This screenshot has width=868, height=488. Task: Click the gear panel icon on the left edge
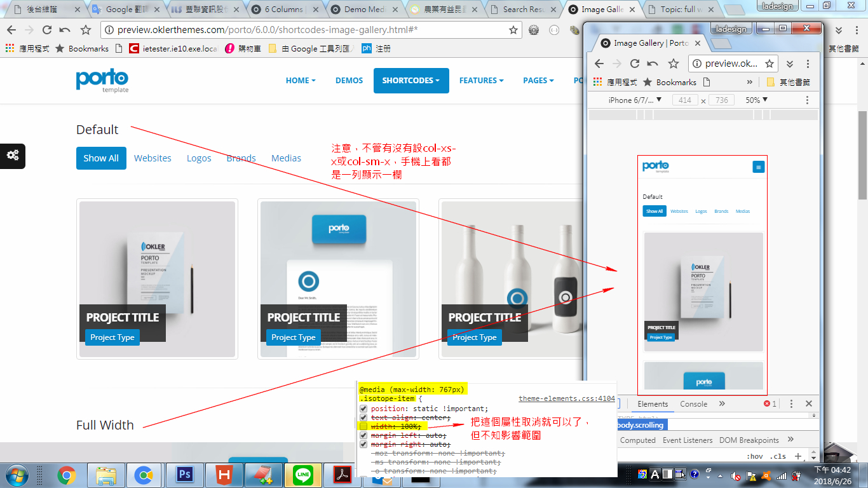coord(13,156)
